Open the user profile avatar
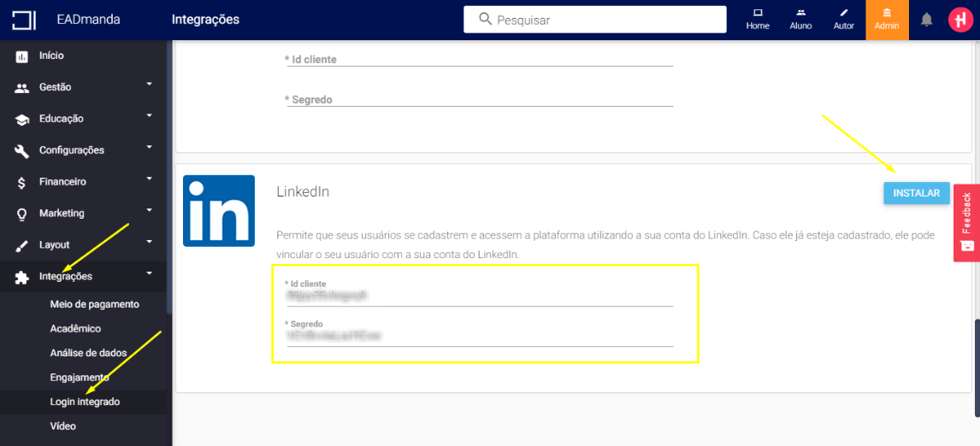This screenshot has width=980, height=446. 960,20
